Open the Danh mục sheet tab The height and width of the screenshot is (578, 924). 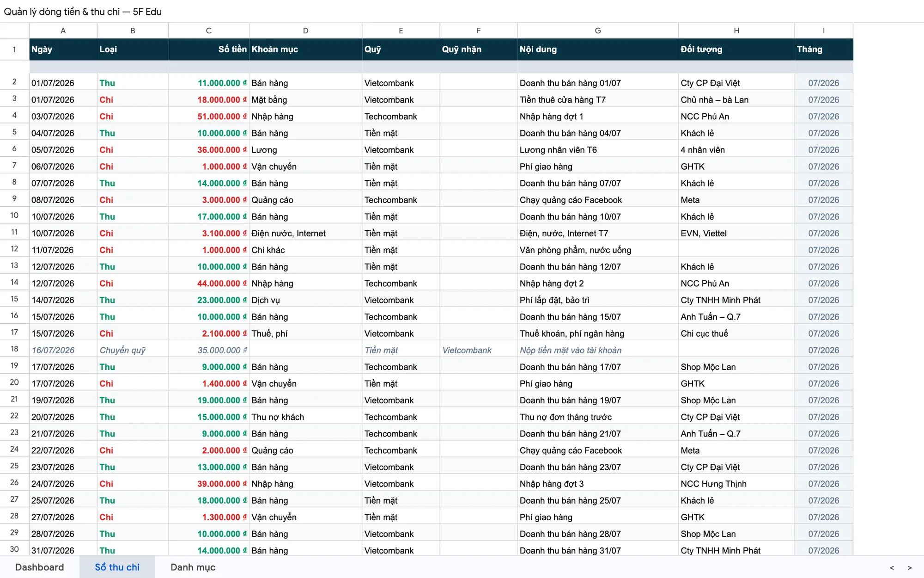click(x=193, y=567)
